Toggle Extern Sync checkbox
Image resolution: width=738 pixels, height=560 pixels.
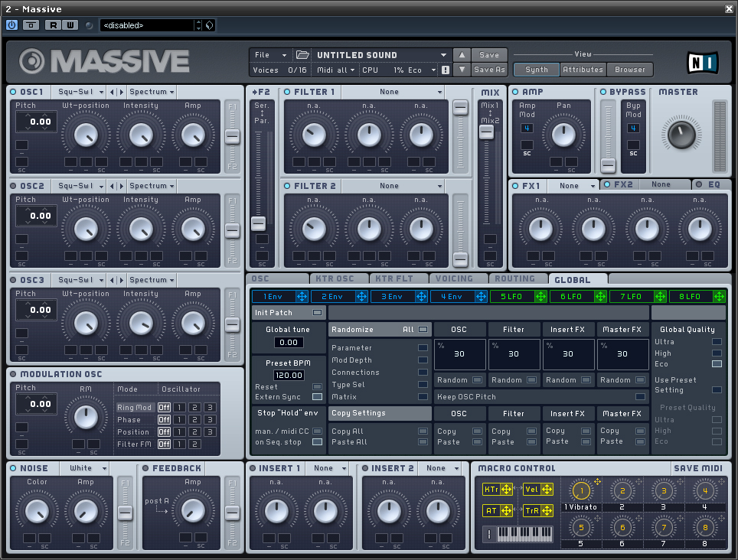[x=317, y=397]
